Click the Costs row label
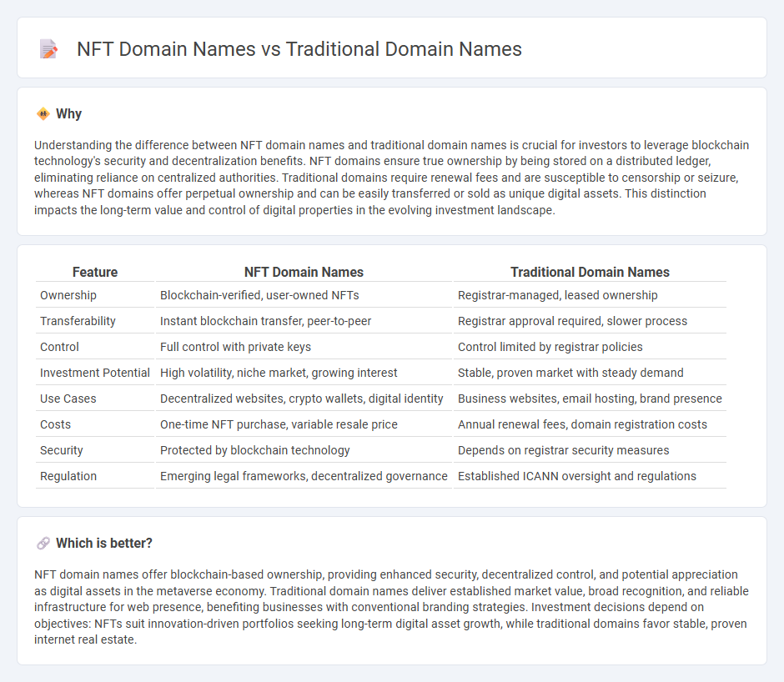Image resolution: width=784 pixels, height=682 pixels. click(x=56, y=424)
